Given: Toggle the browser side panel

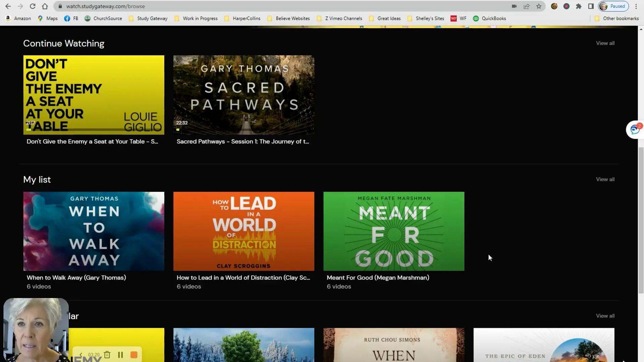Looking at the screenshot, I should pyautogui.click(x=591, y=6).
